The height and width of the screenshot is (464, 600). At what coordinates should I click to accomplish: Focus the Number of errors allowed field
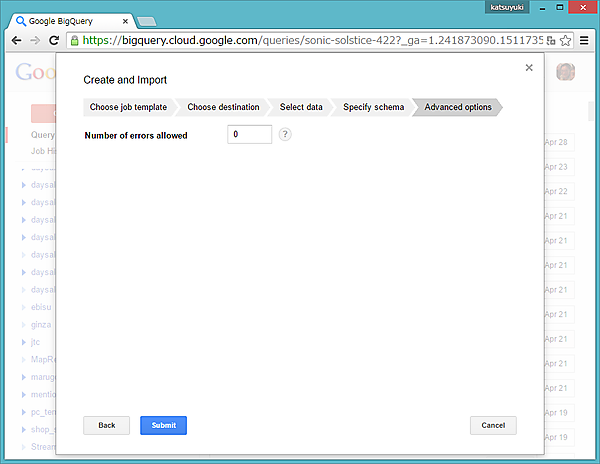tap(249, 134)
